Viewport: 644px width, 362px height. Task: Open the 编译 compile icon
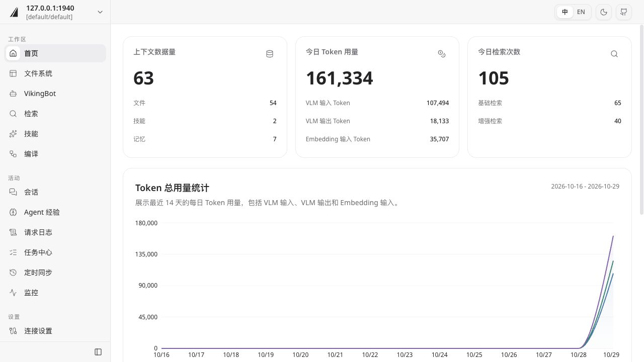[13, 154]
